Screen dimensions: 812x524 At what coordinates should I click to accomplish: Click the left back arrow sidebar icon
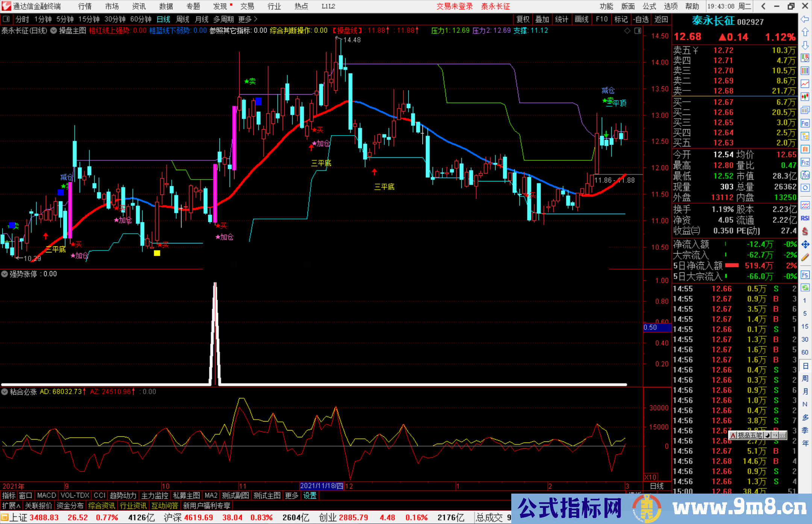pyautogui.click(x=805, y=19)
